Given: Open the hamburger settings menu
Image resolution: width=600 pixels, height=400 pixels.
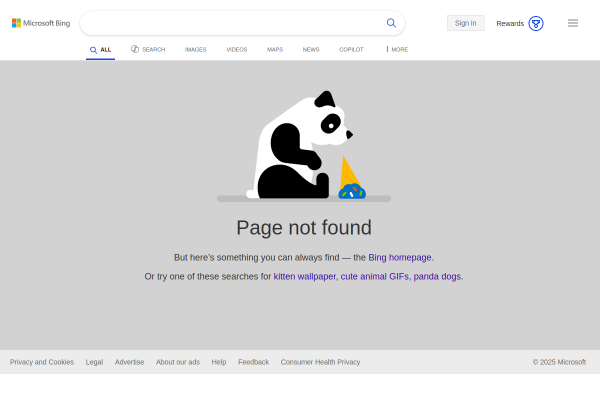Looking at the screenshot, I should tap(573, 23).
